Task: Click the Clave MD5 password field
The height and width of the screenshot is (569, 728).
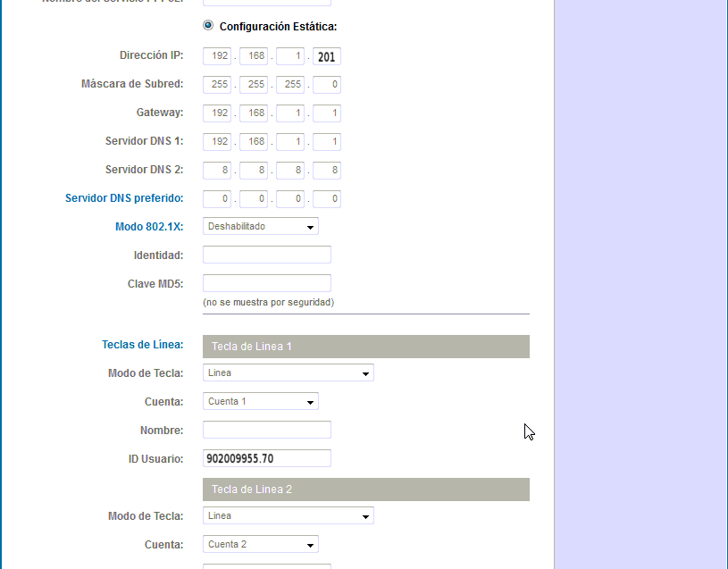Action: 266,282
